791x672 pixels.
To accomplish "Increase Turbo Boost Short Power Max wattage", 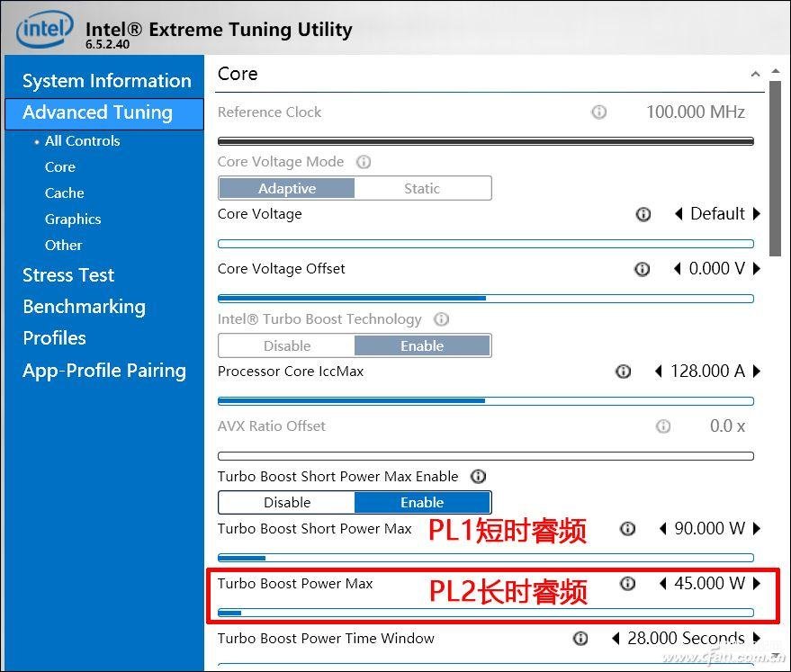I will (756, 529).
